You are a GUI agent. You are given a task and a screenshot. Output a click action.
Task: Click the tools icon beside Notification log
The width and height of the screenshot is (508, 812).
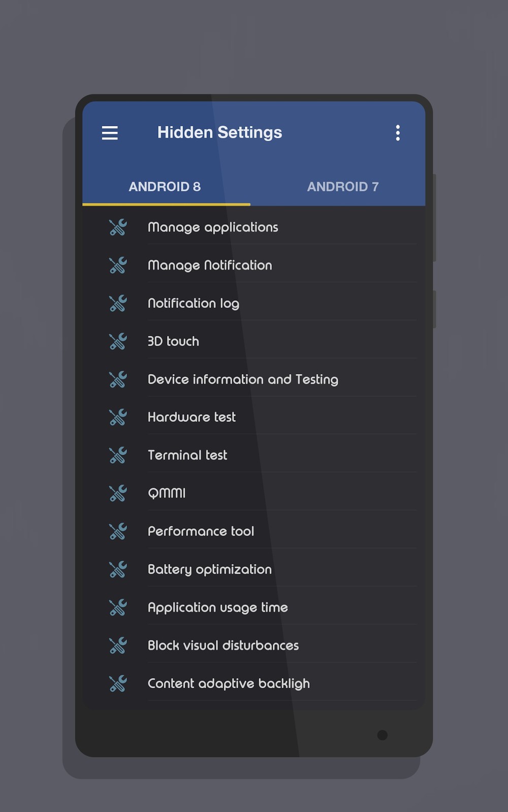pos(118,303)
